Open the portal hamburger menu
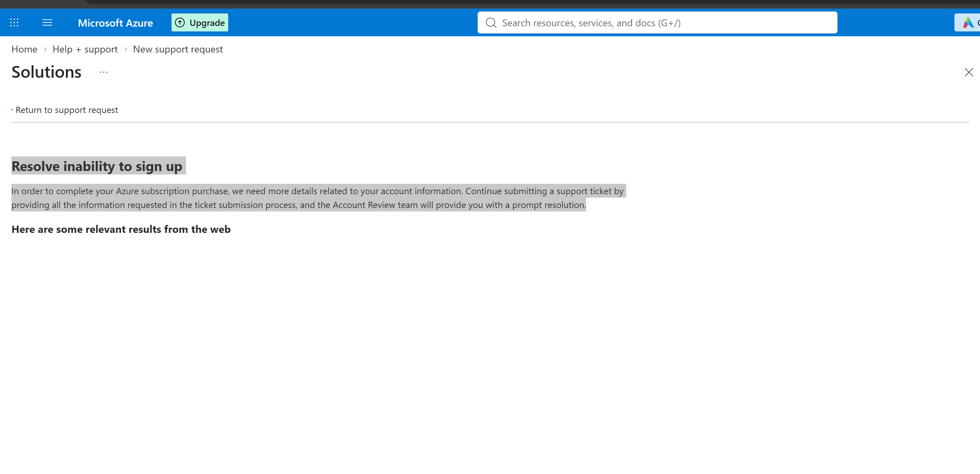Screen dimensions: 980x474 click(47, 23)
